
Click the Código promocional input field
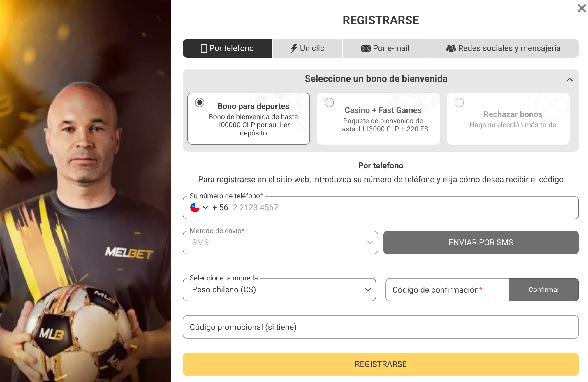coord(381,327)
